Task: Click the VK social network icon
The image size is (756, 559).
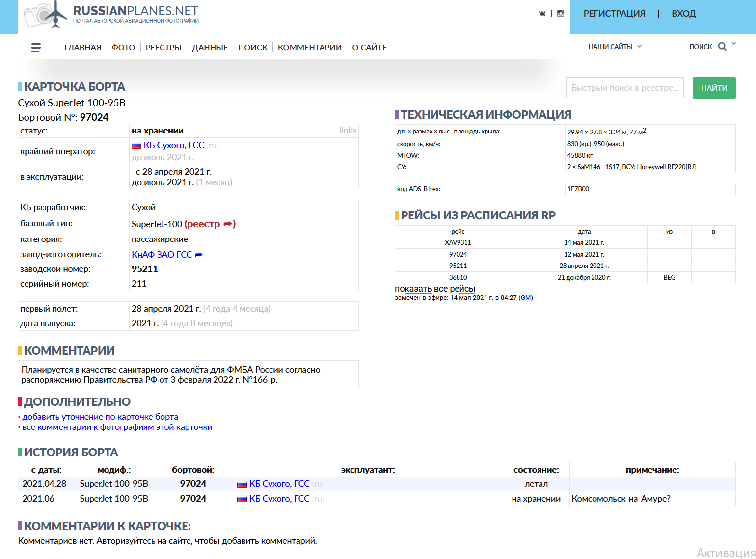Action: 542,14
